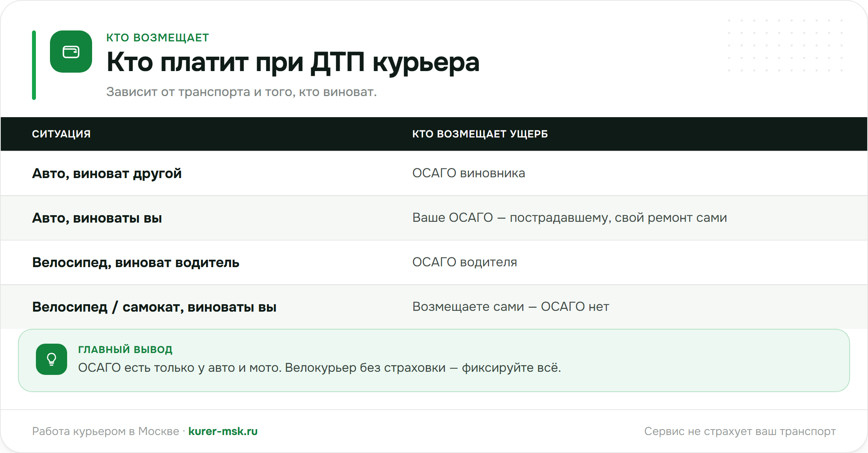Click the 'СИТУАЦИЯ' column header
This screenshot has width=868, height=453.
point(61,134)
